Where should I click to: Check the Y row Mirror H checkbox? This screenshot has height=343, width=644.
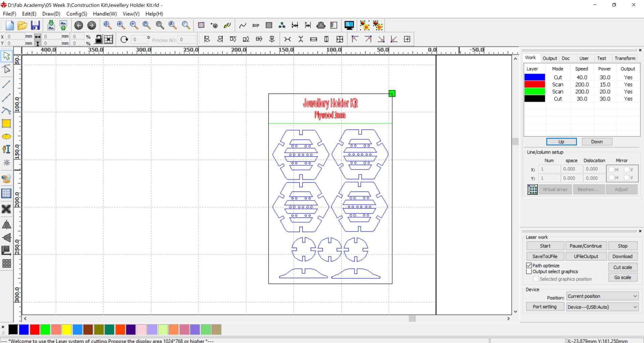[x=611, y=178]
